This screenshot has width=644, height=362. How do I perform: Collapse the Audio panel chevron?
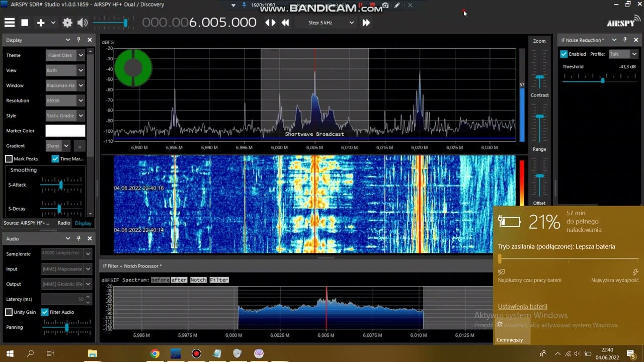67,238
